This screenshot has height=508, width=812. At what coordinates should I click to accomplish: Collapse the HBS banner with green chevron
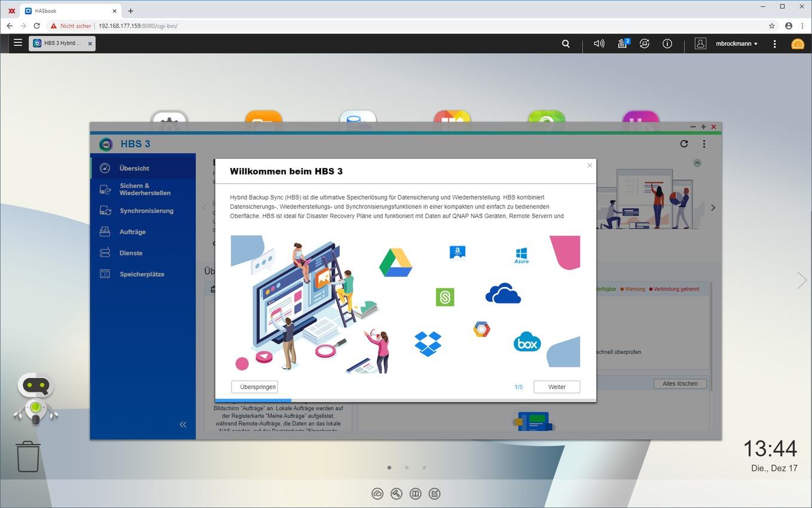click(x=697, y=163)
